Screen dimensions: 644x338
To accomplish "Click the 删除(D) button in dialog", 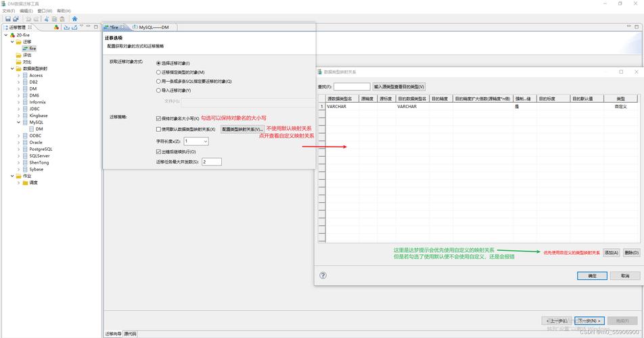I will 631,253.
